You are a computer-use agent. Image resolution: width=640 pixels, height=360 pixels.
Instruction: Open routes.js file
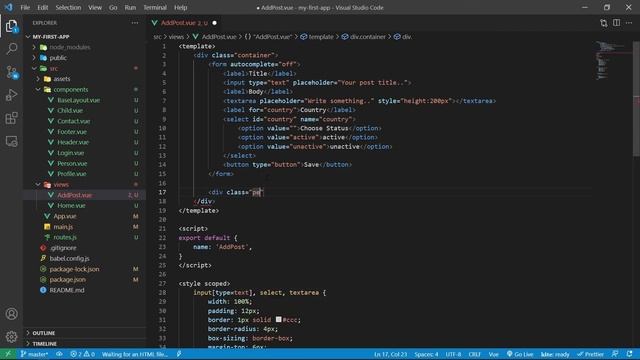click(x=64, y=237)
